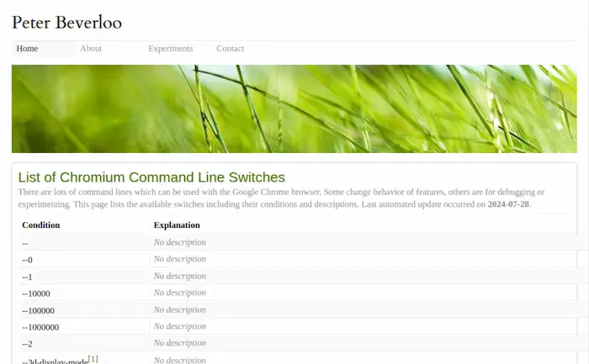This screenshot has width=589, height=364.
Task: Click the 2024-07-28 update date
Action: pos(508,204)
